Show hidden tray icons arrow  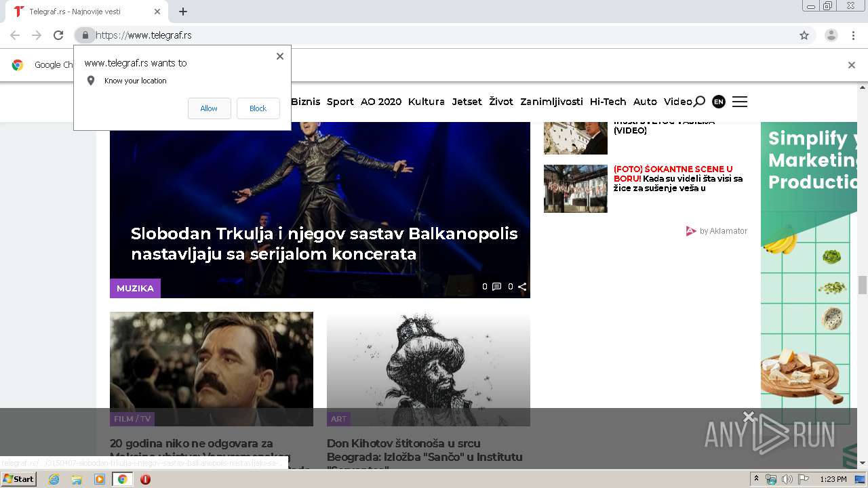tap(756, 479)
